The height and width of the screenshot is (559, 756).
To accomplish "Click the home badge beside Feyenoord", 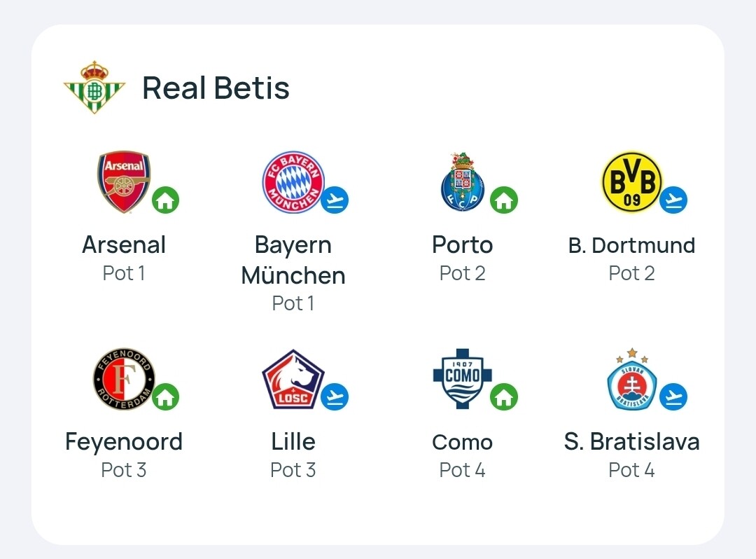I will click(165, 396).
